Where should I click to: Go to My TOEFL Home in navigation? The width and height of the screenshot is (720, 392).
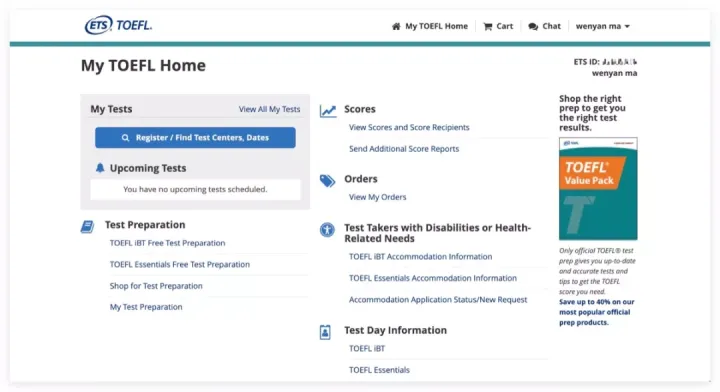click(x=430, y=26)
